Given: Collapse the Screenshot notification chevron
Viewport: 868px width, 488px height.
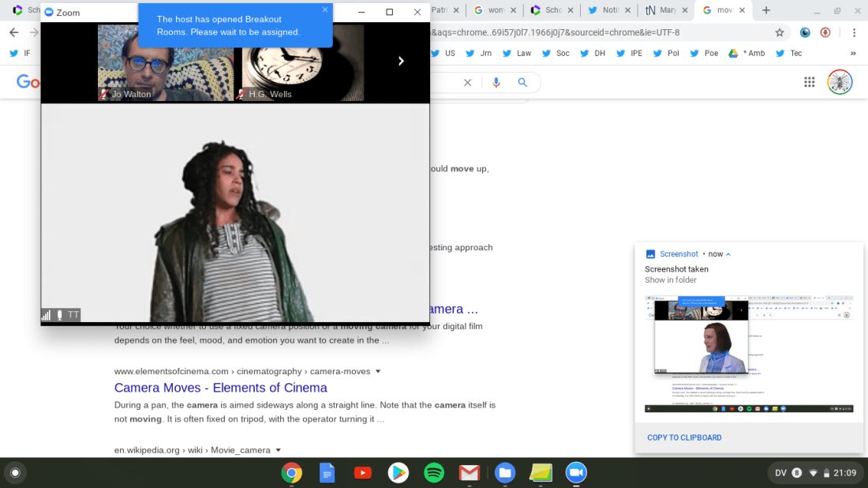Looking at the screenshot, I should (728, 254).
